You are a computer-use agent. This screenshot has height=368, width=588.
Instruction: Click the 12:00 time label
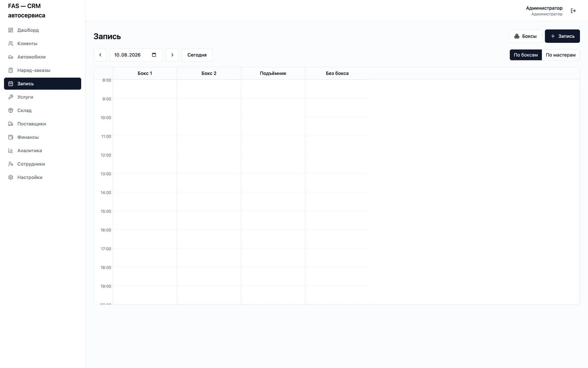106,155
